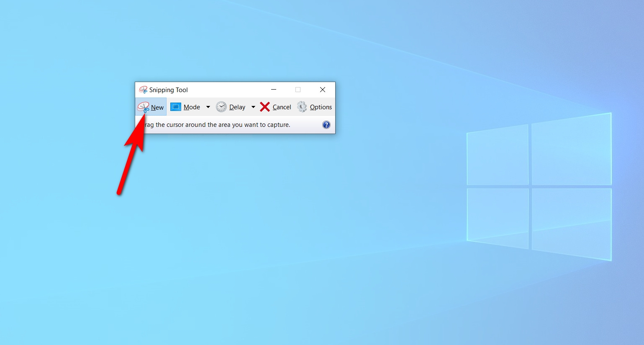Click the blue rectangle Mode icon
644x345 pixels.
click(175, 107)
